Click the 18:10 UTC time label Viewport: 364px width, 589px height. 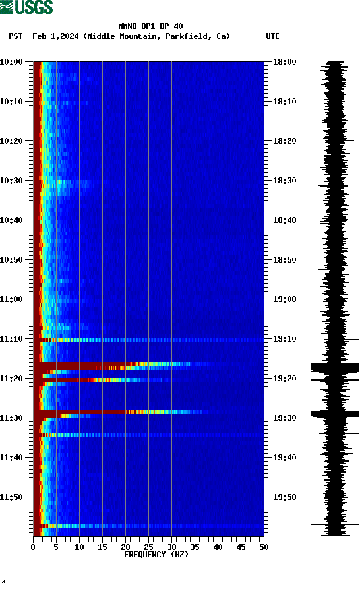pyautogui.click(x=285, y=102)
